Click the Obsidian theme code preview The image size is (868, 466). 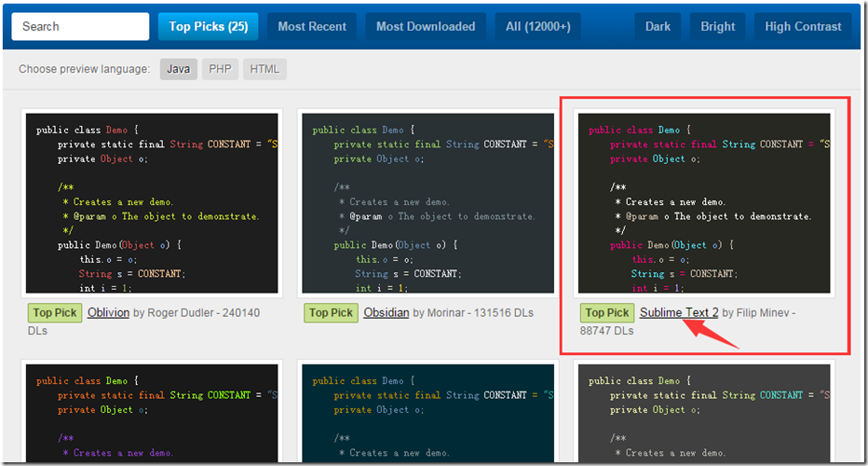pyautogui.click(x=427, y=203)
